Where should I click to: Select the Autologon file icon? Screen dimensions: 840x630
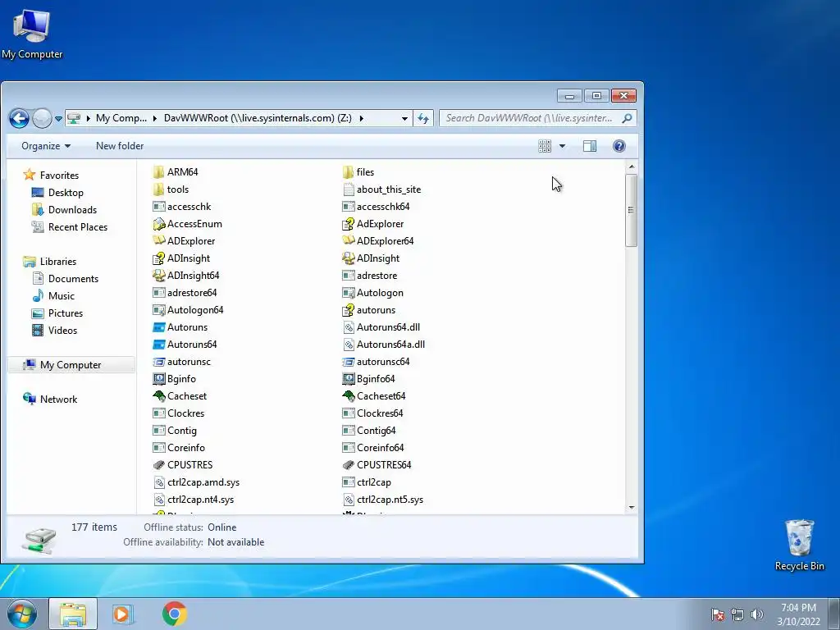click(x=348, y=293)
